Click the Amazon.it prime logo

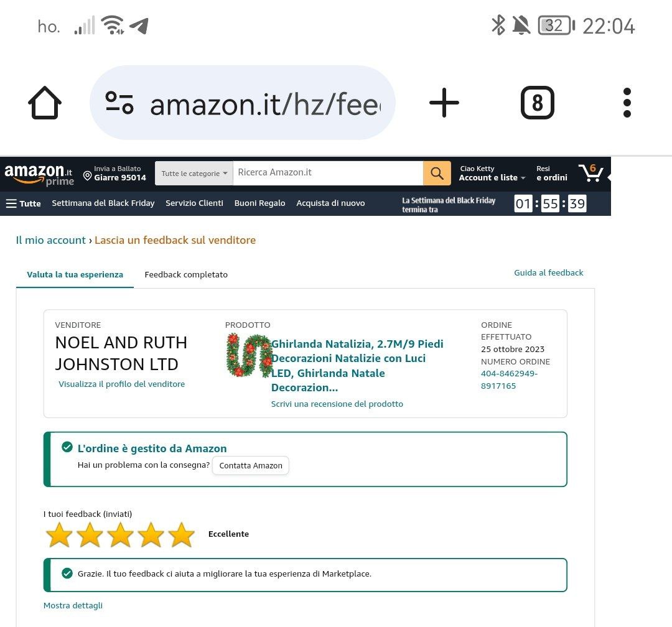(39, 175)
